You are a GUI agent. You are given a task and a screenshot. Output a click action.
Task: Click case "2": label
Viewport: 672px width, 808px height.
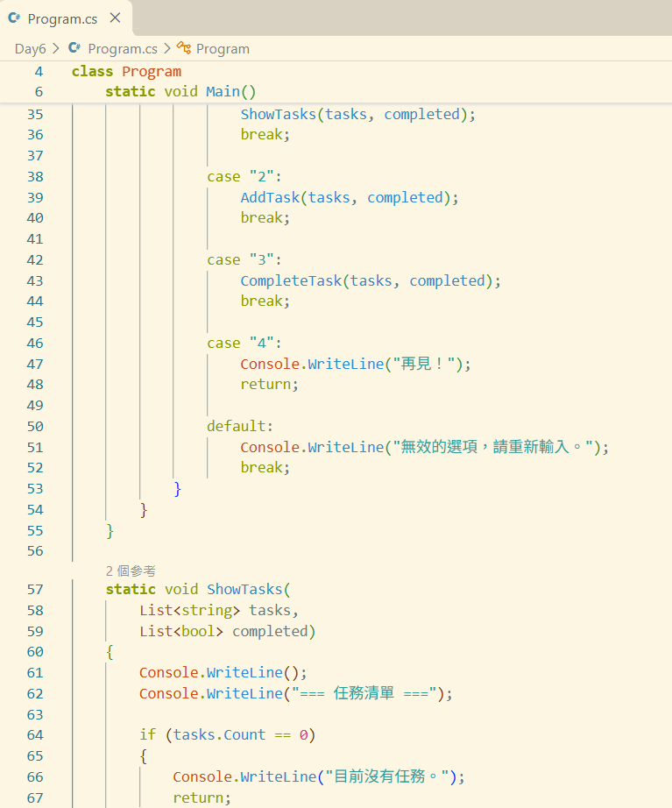244,177
